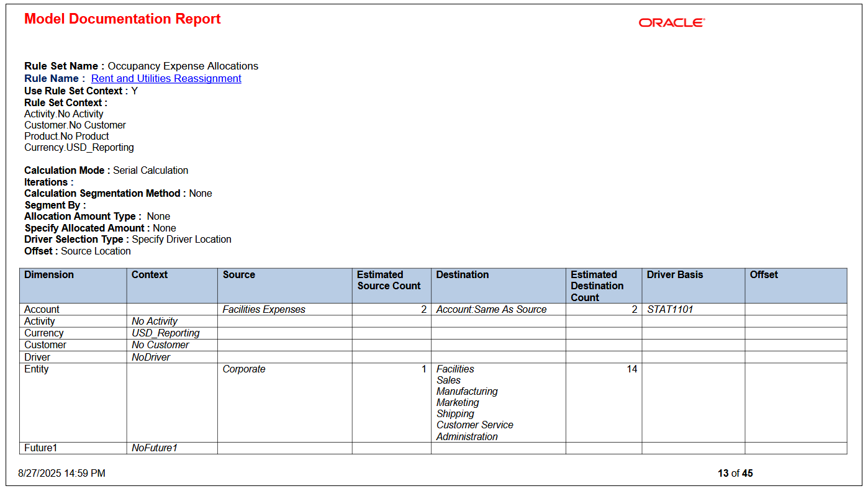Click 'Manufacturing' in Entity destinations
Viewport: 868px width, 491px height.
pos(467,391)
